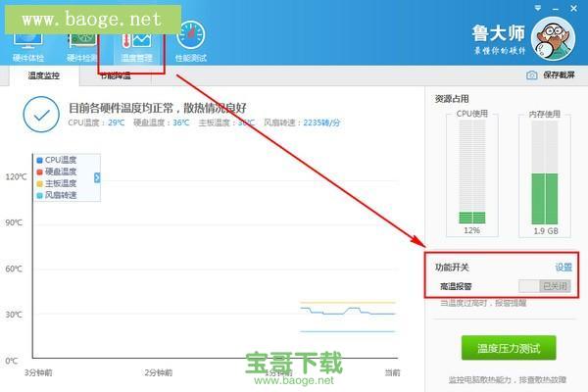Click the 风扇转速 2235转/分 value
This screenshot has height=392, width=588.
point(321,122)
